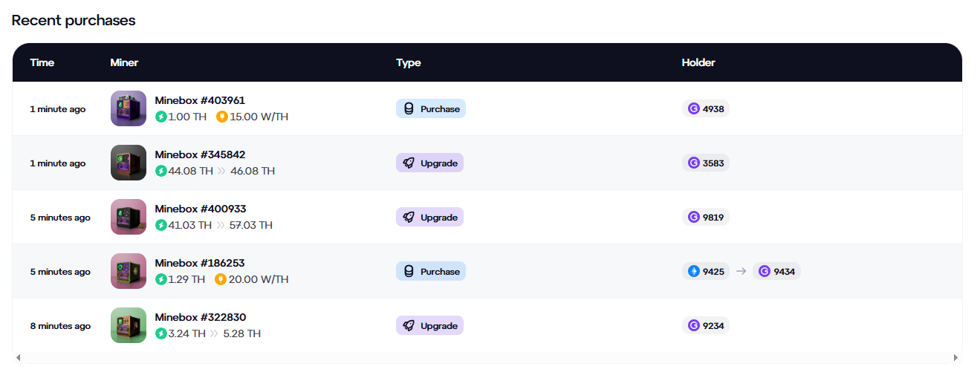
Task: Click the orange efficiency icon beside 20.00 W/TH
Action: click(221, 279)
